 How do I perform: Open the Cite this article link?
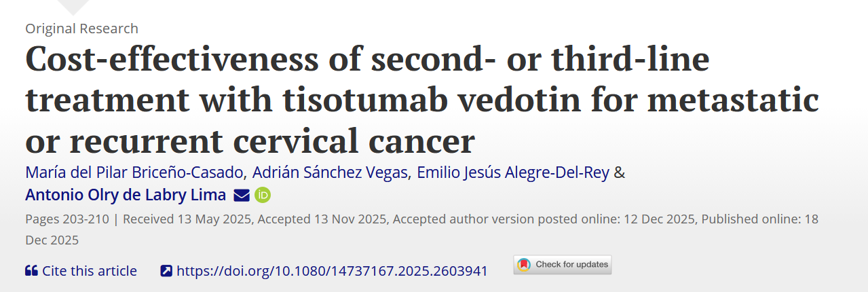(x=89, y=271)
